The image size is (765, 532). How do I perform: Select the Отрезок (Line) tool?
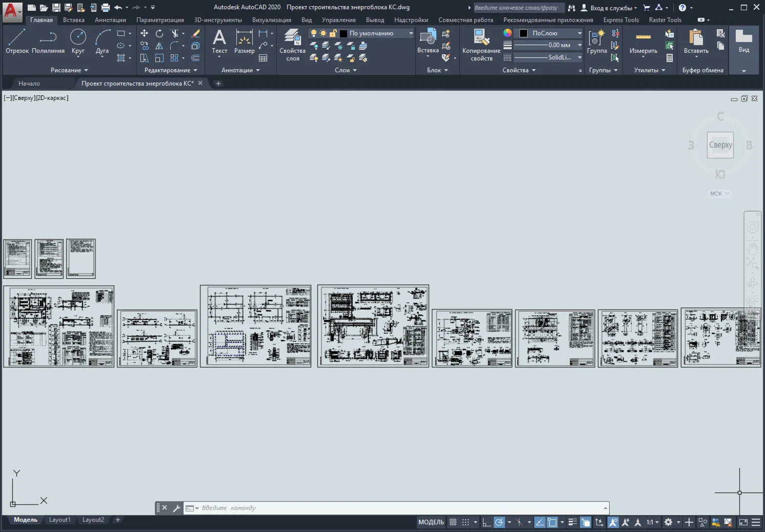(17, 41)
